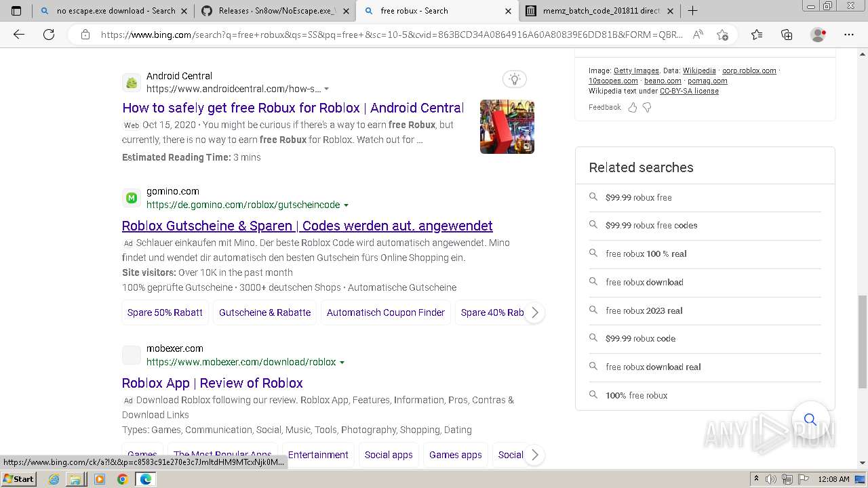The height and width of the screenshot is (488, 868).
Task: Open media player taskbar icon
Action: [100, 479]
